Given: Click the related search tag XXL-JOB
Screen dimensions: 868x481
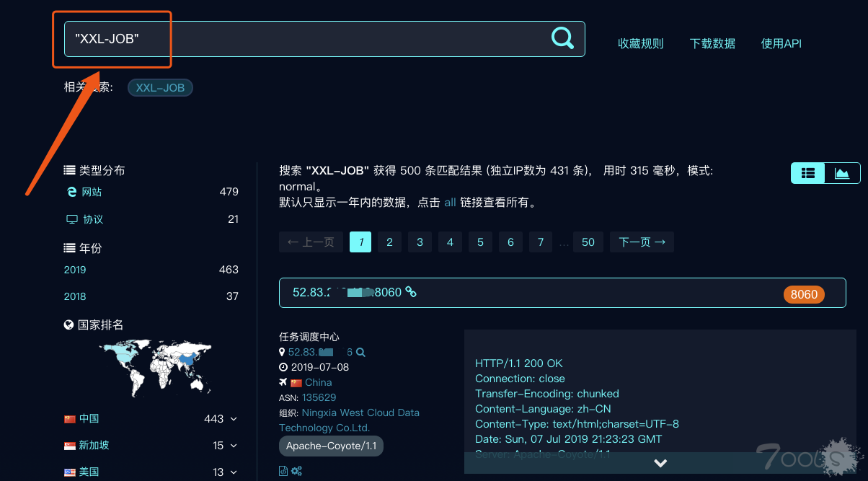Looking at the screenshot, I should pyautogui.click(x=160, y=88).
